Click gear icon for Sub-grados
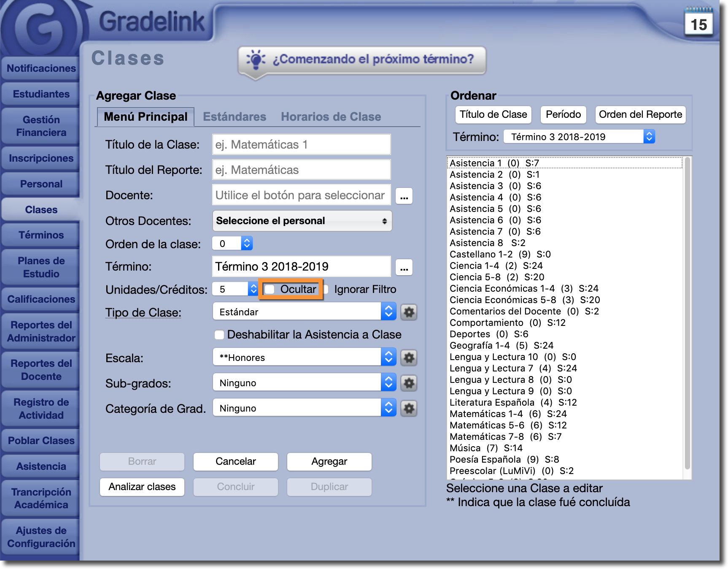Viewport: 728px width, 569px height. coord(408,383)
